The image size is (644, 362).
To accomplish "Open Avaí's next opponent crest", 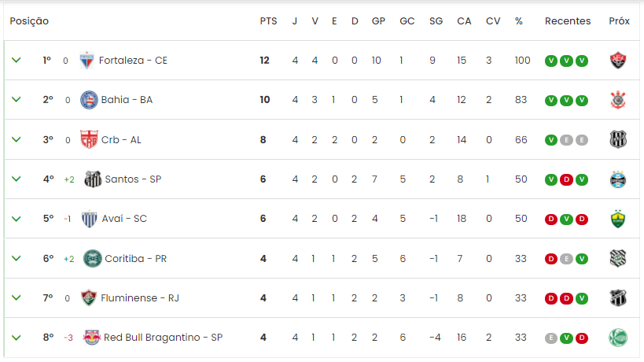I will 618,219.
